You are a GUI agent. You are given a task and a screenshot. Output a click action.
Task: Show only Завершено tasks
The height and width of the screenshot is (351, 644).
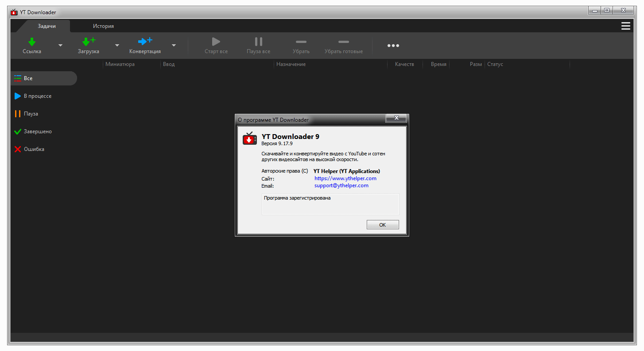click(38, 131)
